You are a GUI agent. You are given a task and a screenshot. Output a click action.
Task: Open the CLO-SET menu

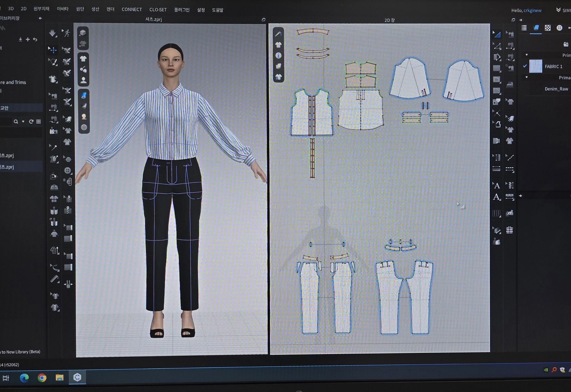click(158, 10)
